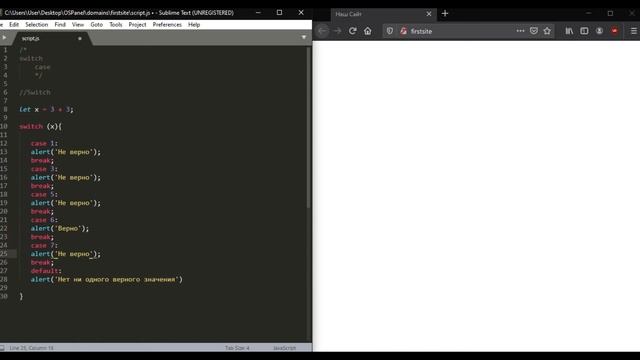Click alert('Верно') line
Screen dimensions: 640x360
coord(60,229)
